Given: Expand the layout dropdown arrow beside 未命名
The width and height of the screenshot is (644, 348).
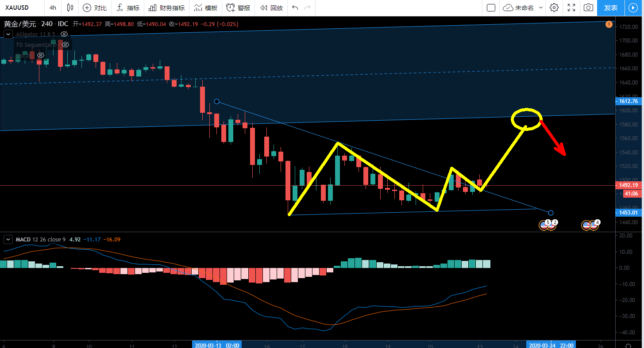Looking at the screenshot, I should [x=541, y=8].
